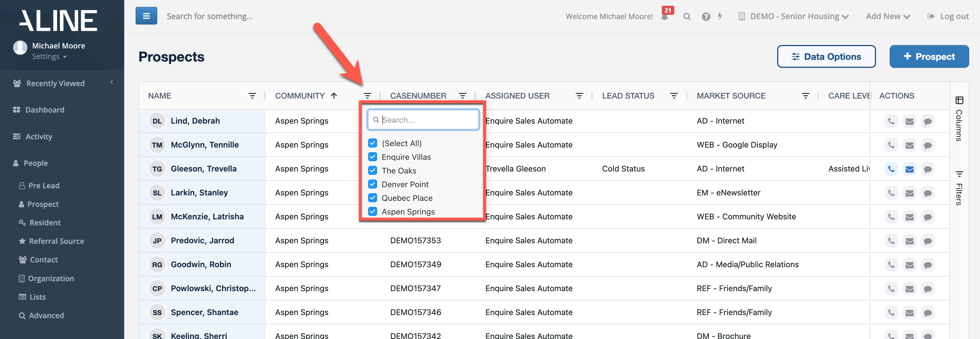Open the help question mark icon
Viewport: 980px width, 339px height.
coord(706,16)
